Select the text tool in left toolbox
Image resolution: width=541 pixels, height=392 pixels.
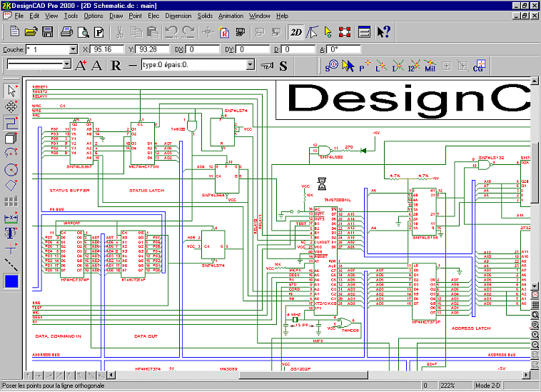pyautogui.click(x=11, y=233)
